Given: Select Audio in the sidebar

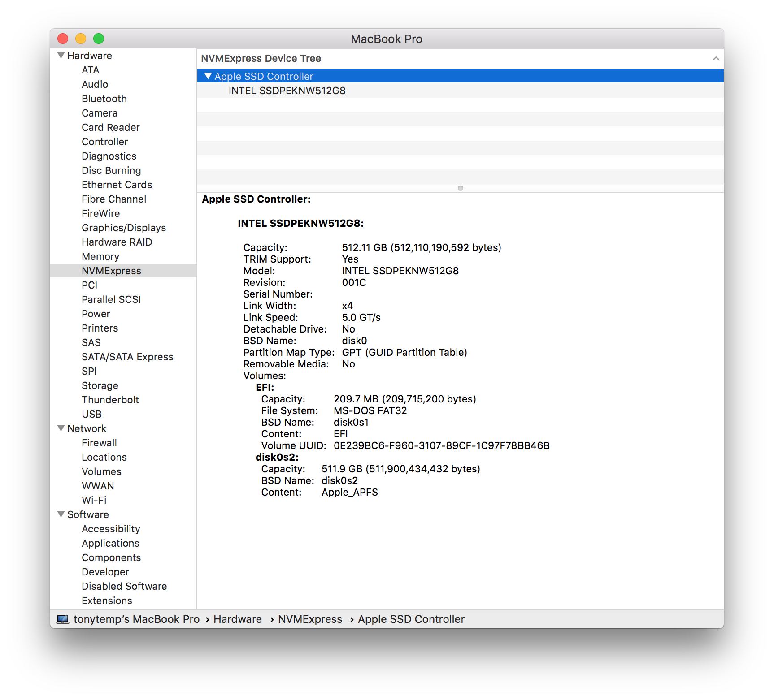Looking at the screenshot, I should 95,84.
